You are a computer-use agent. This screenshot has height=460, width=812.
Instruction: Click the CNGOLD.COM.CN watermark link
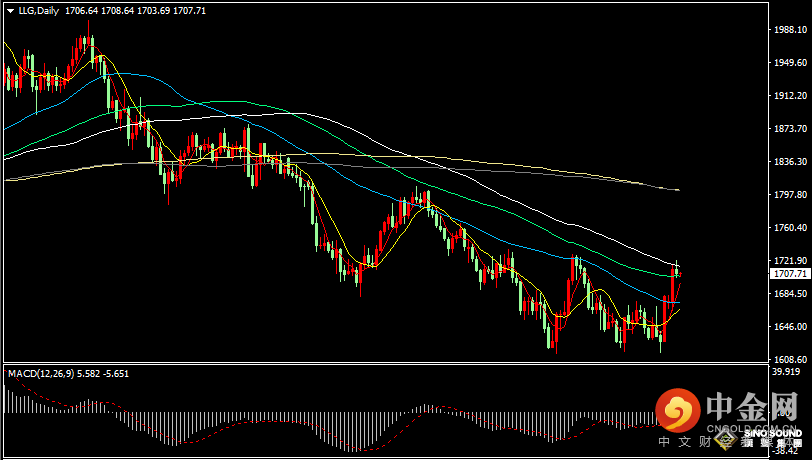746,429
